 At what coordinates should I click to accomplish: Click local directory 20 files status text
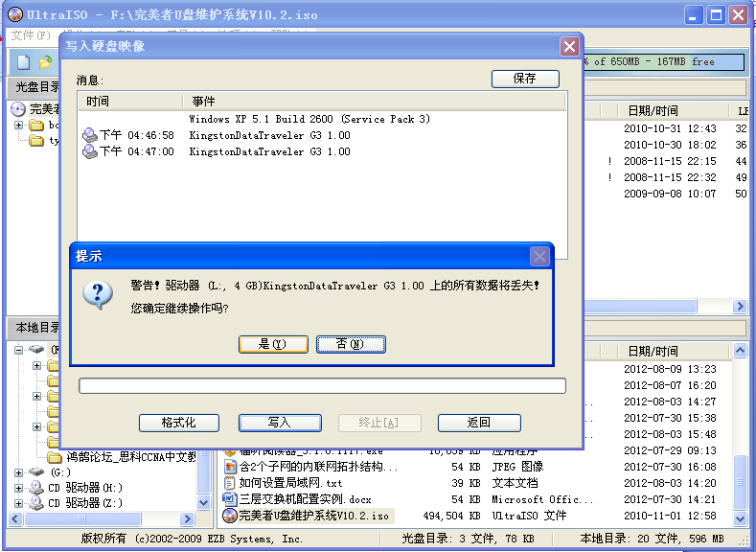point(653,539)
